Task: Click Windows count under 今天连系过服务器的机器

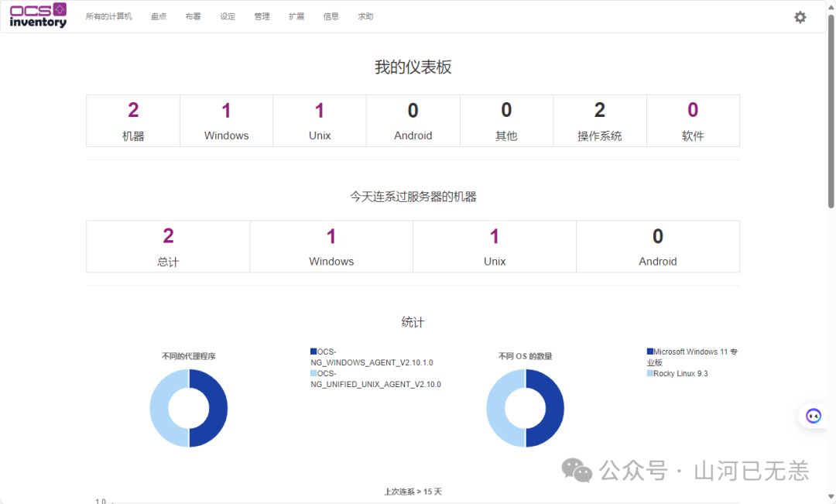Action: (331, 236)
